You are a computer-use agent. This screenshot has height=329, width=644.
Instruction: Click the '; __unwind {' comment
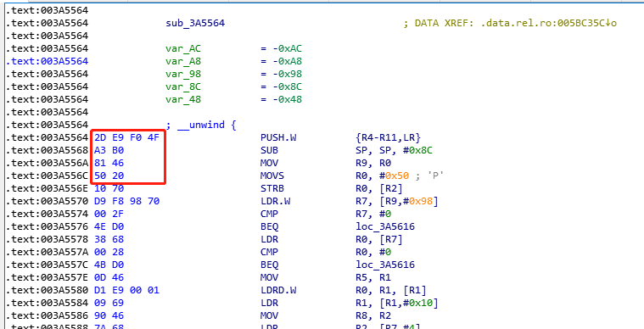(x=201, y=125)
